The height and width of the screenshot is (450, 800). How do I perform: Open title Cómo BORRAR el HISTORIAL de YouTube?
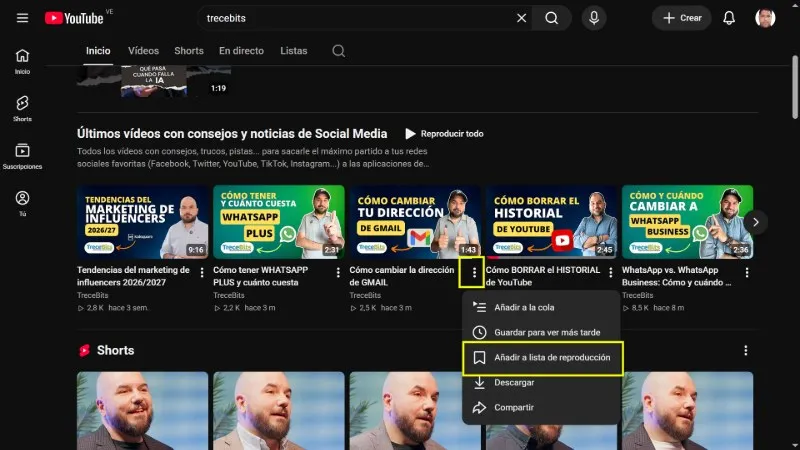pyautogui.click(x=543, y=276)
